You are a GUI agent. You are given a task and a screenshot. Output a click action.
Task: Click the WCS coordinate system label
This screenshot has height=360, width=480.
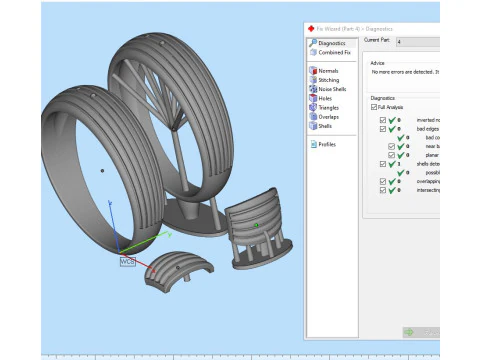click(127, 262)
